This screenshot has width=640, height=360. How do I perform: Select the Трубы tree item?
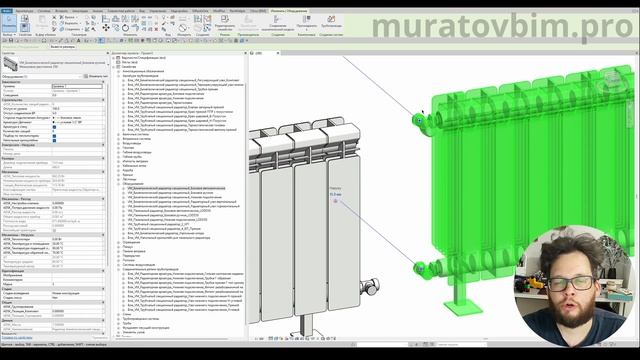(127, 323)
